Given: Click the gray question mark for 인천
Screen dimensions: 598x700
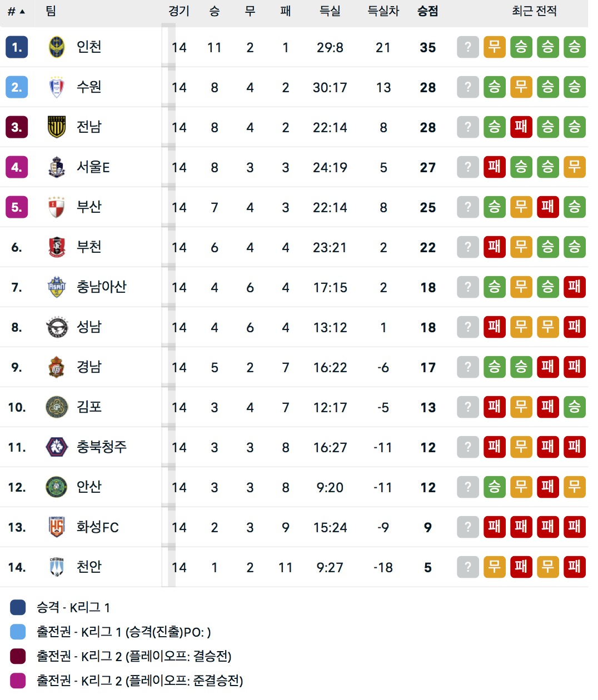Looking at the screenshot, I should (468, 47).
